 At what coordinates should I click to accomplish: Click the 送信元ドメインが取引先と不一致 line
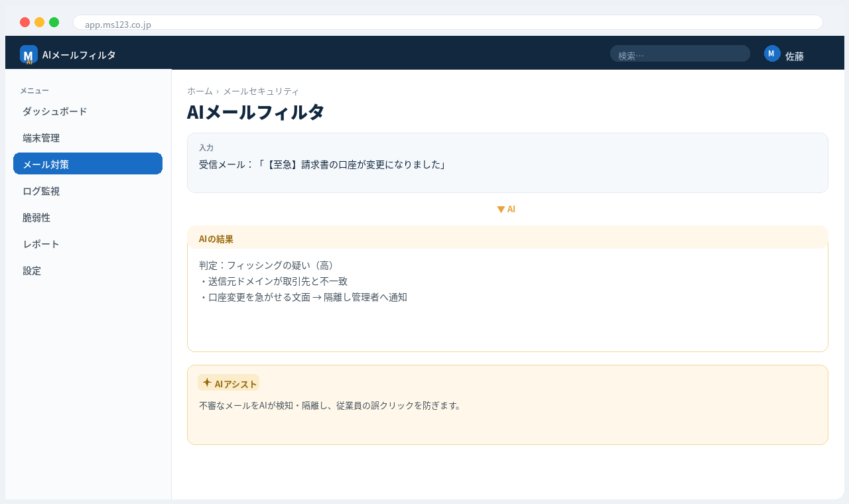coord(273,281)
